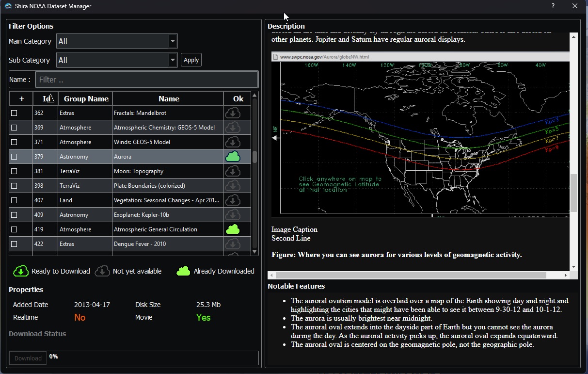Check the box for Winds: GEOS-5 Model

(14, 142)
